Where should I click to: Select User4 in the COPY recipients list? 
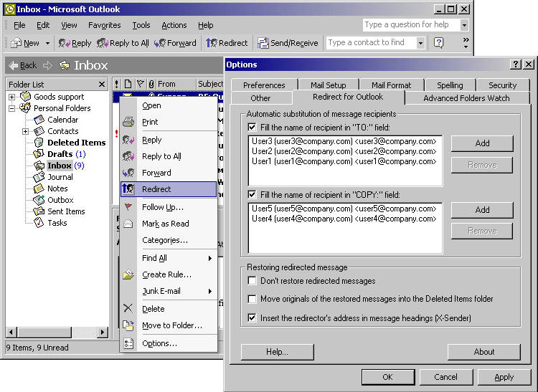point(344,219)
